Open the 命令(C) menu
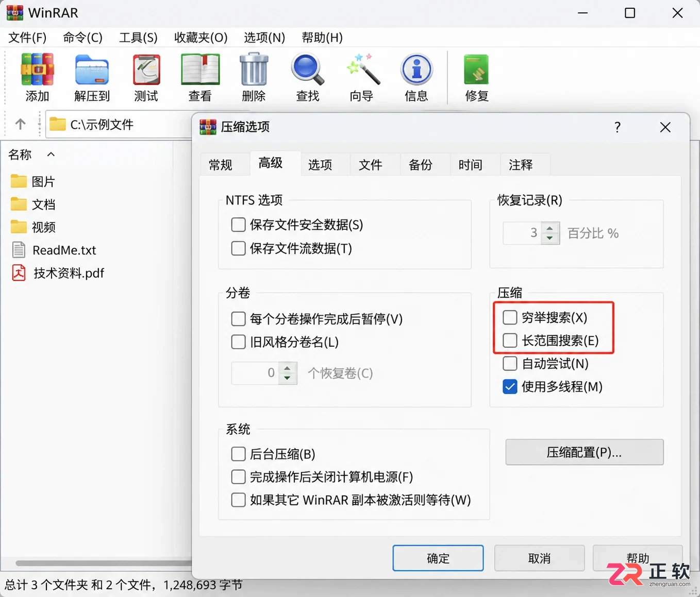The width and height of the screenshot is (700, 597). coord(82,38)
